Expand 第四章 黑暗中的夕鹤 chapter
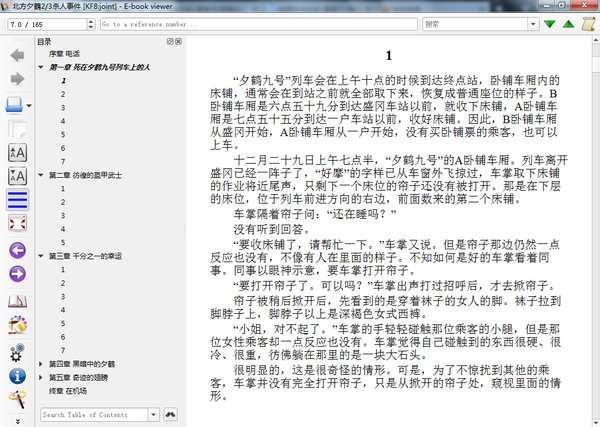 [41, 363]
